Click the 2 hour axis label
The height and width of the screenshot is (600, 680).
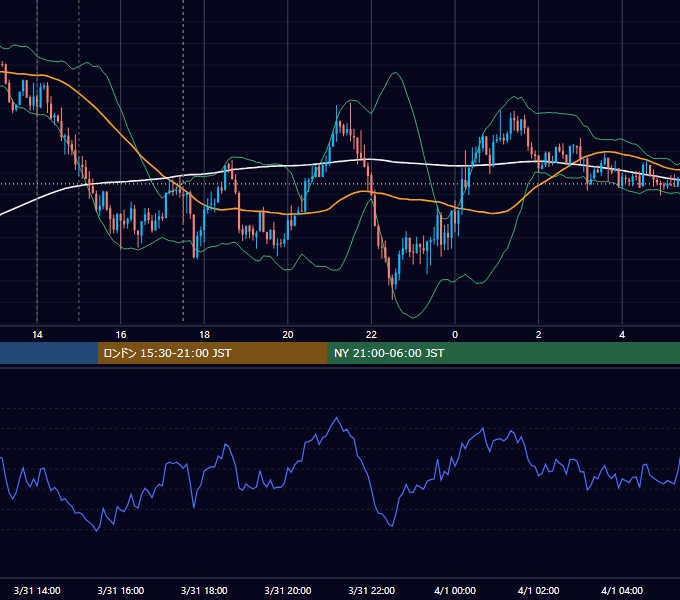click(x=539, y=335)
